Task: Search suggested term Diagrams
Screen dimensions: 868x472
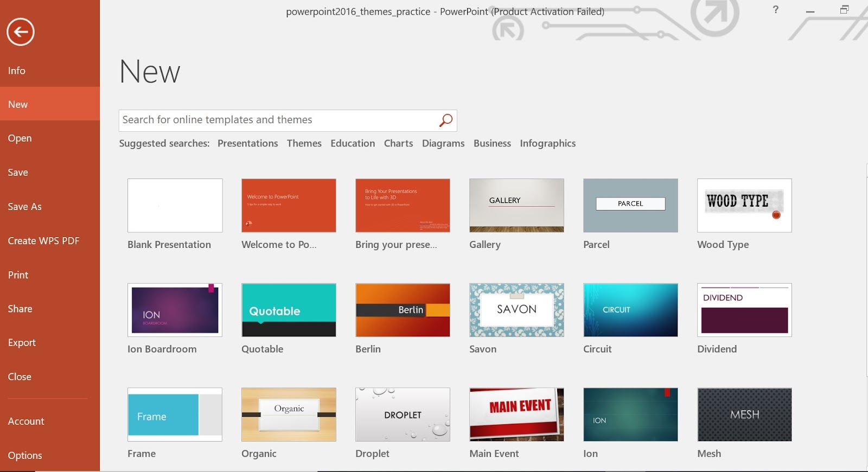Action: click(x=443, y=144)
